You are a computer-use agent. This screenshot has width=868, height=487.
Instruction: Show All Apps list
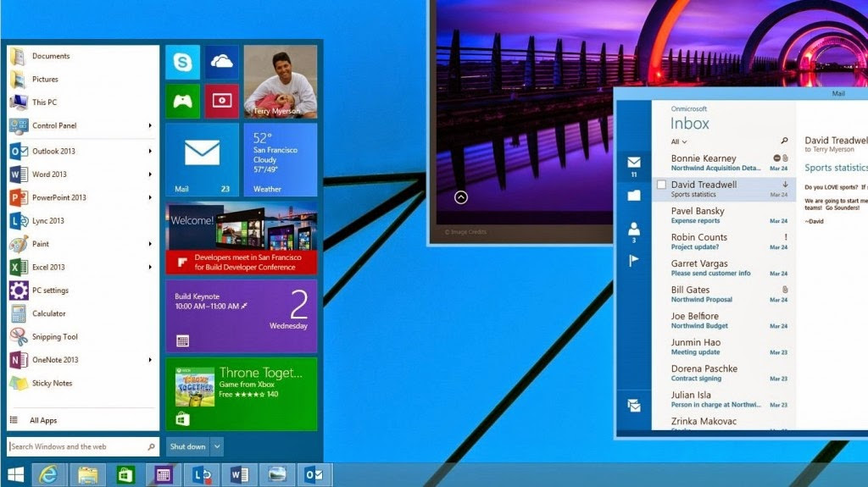click(x=42, y=420)
